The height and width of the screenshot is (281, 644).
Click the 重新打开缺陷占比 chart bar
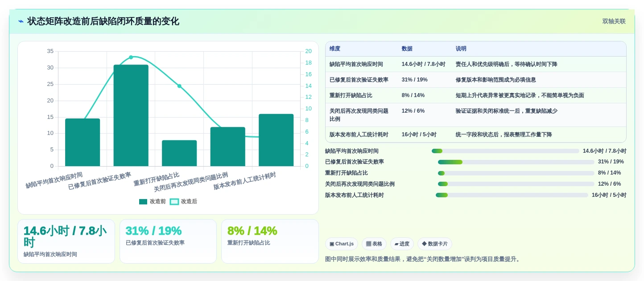coord(179,153)
